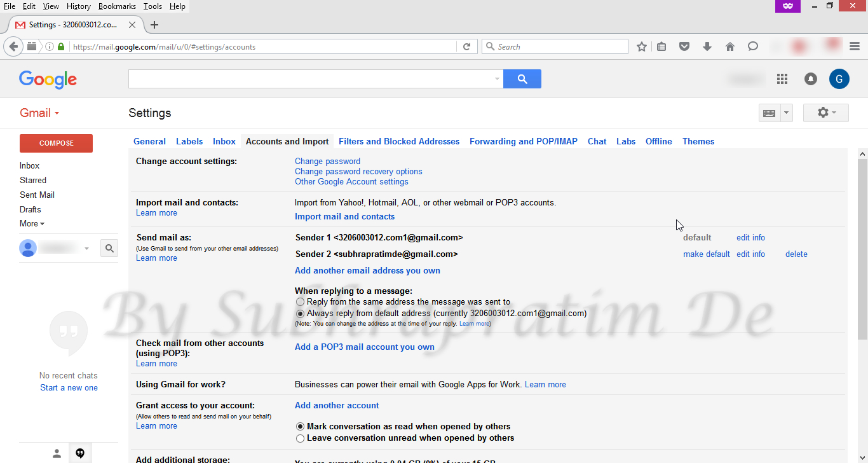868x463 pixels.
Task: Open the Firefox hamburger menu
Action: click(x=855, y=46)
